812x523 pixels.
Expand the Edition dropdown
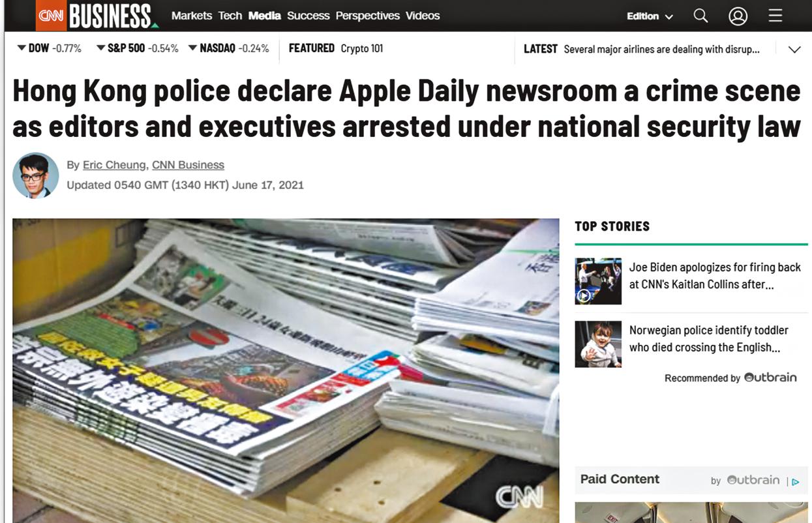tap(650, 16)
